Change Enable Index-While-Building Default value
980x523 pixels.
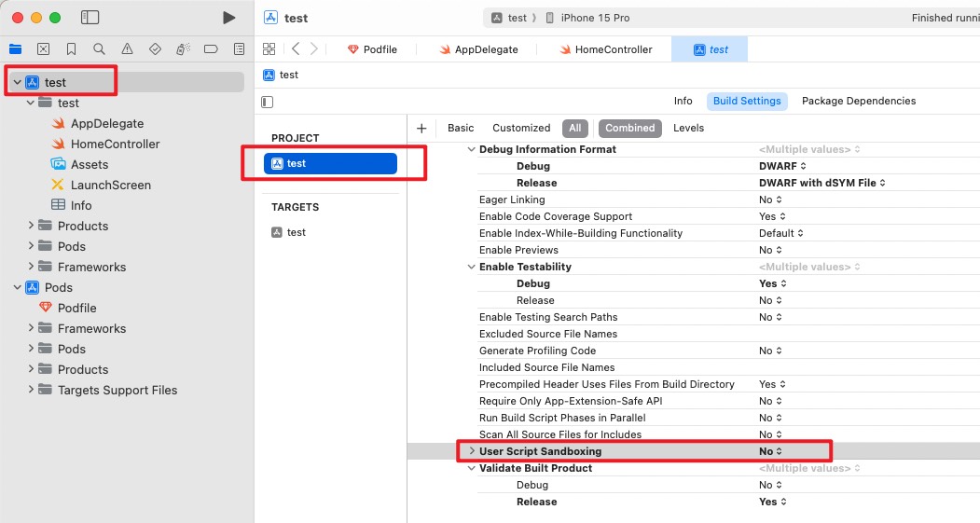(x=781, y=233)
